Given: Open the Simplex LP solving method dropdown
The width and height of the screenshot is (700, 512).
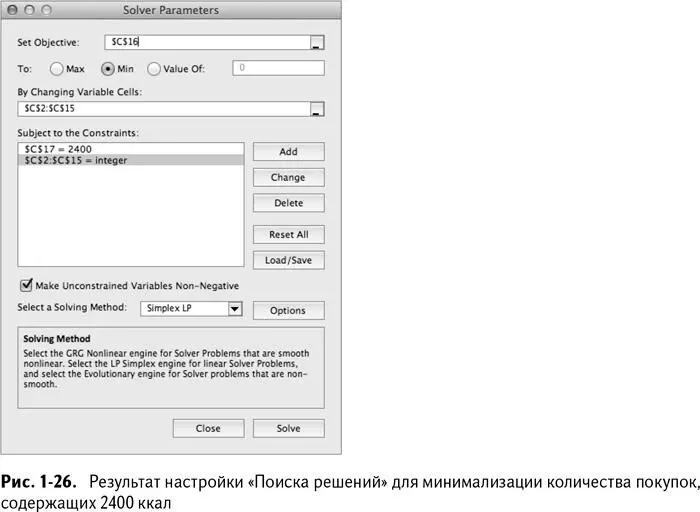Looking at the screenshot, I should [x=191, y=308].
